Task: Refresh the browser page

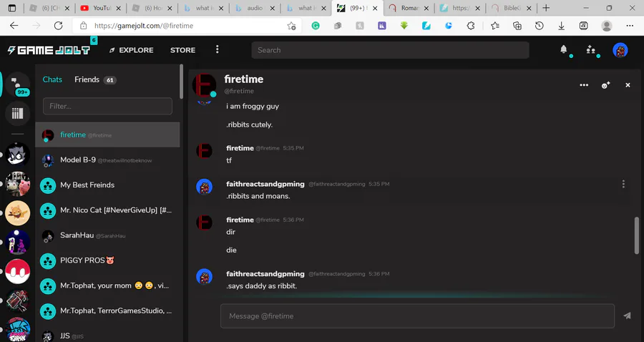Action: click(59, 26)
